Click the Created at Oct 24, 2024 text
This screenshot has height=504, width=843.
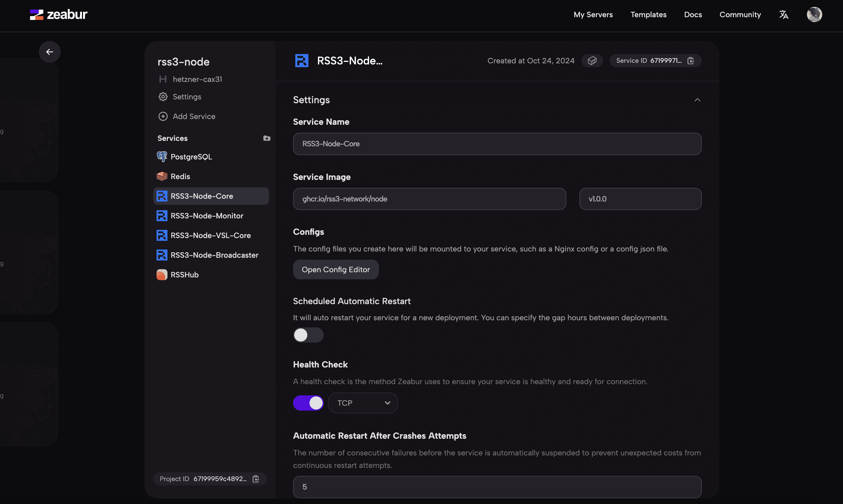click(531, 61)
